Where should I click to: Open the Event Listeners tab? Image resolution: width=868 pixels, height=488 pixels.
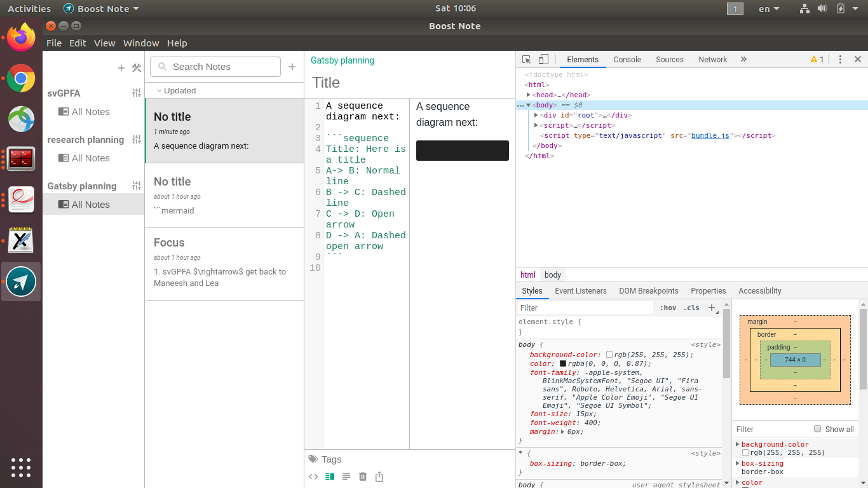pyautogui.click(x=581, y=290)
